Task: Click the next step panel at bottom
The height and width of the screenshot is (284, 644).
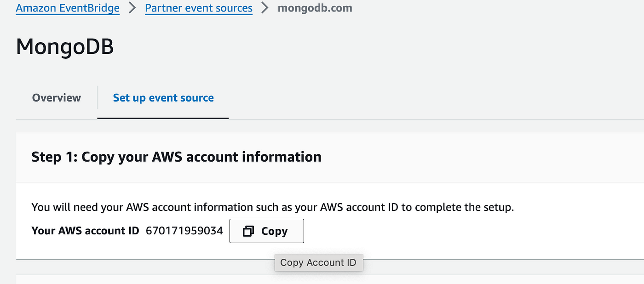Action: coord(330,279)
